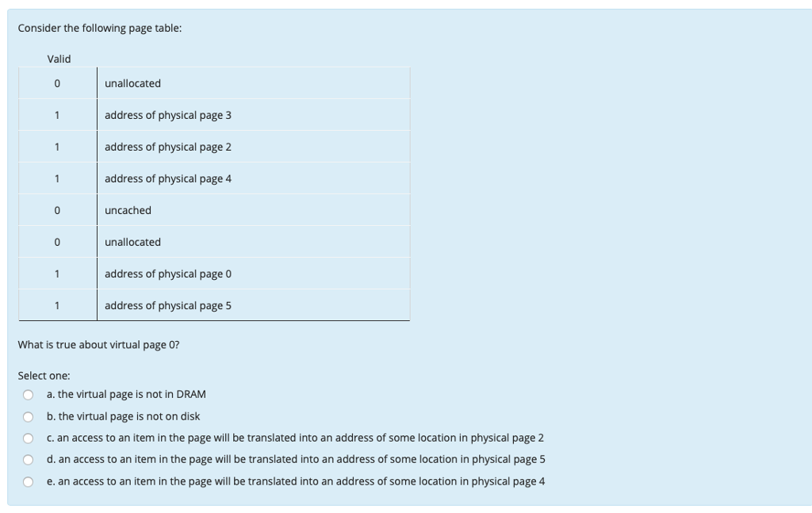Select answer option d radio button
812x513 pixels.
coord(27,459)
